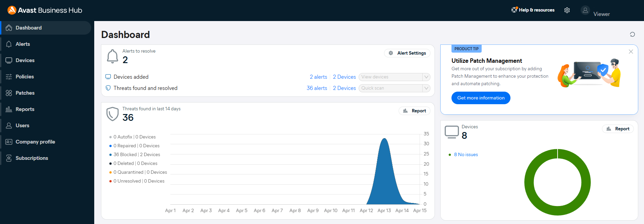Click the Subscriptions icon in sidebar
644x224 pixels.
9,158
